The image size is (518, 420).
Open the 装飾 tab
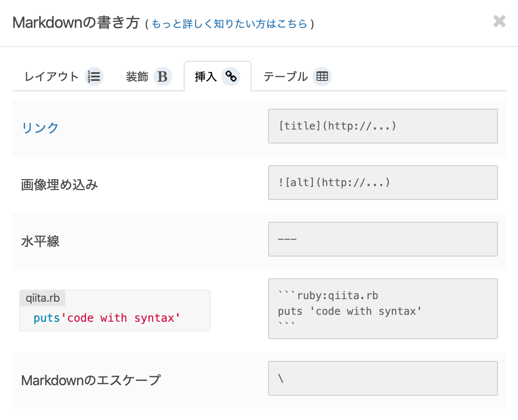pos(138,77)
